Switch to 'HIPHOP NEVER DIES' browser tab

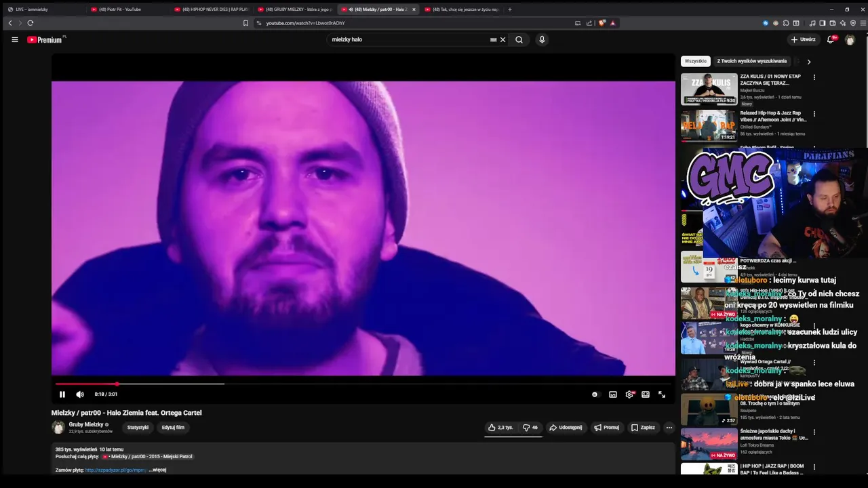click(210, 9)
